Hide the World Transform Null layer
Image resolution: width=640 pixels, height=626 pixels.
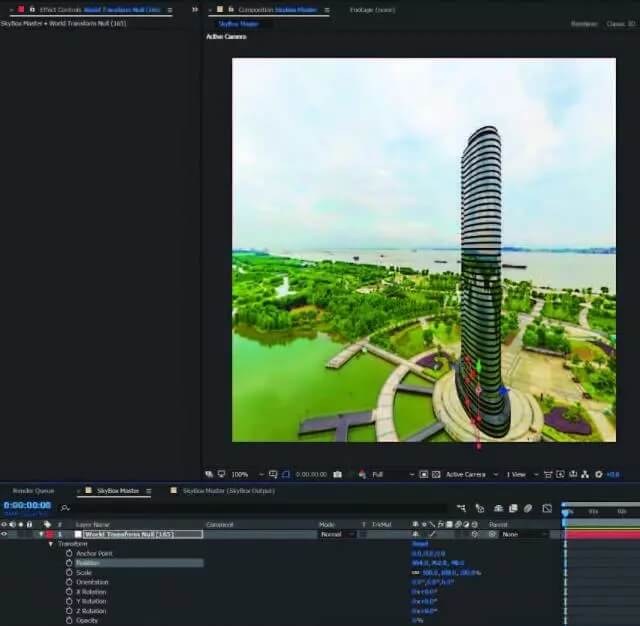point(5,534)
